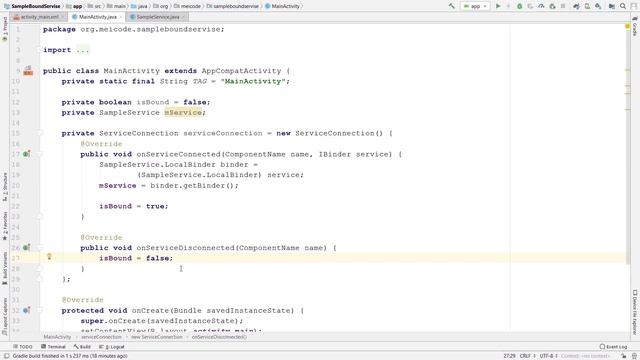Click the Gradle build finished status message
Screen dimensions: 640x360
click(x=70, y=356)
